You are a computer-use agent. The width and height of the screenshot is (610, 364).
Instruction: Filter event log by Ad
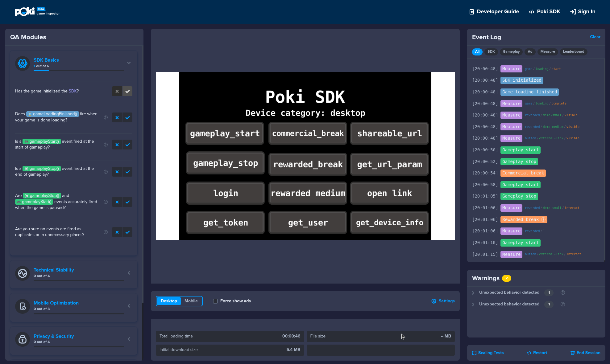click(530, 52)
